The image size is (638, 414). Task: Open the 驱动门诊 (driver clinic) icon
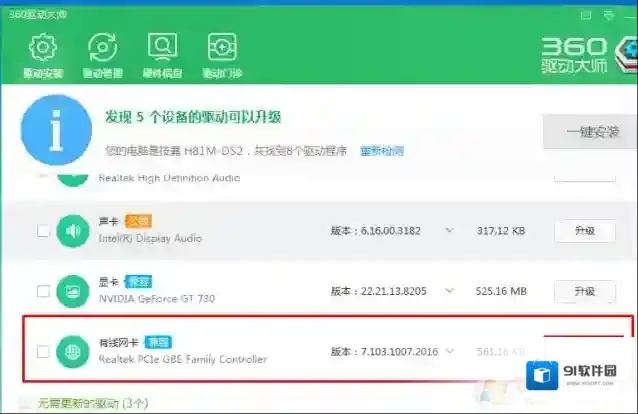pyautogui.click(x=221, y=48)
